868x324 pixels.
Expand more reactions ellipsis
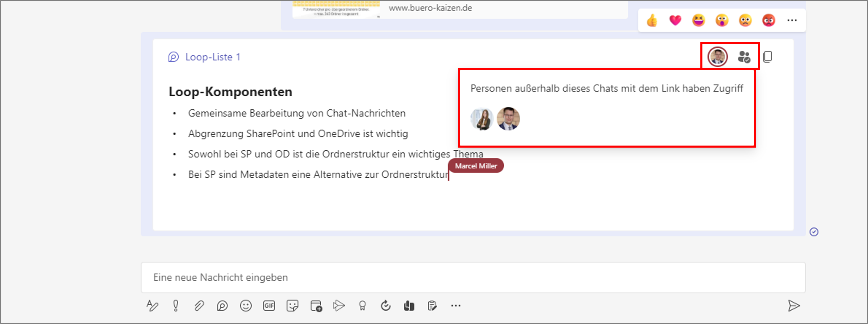[792, 20]
